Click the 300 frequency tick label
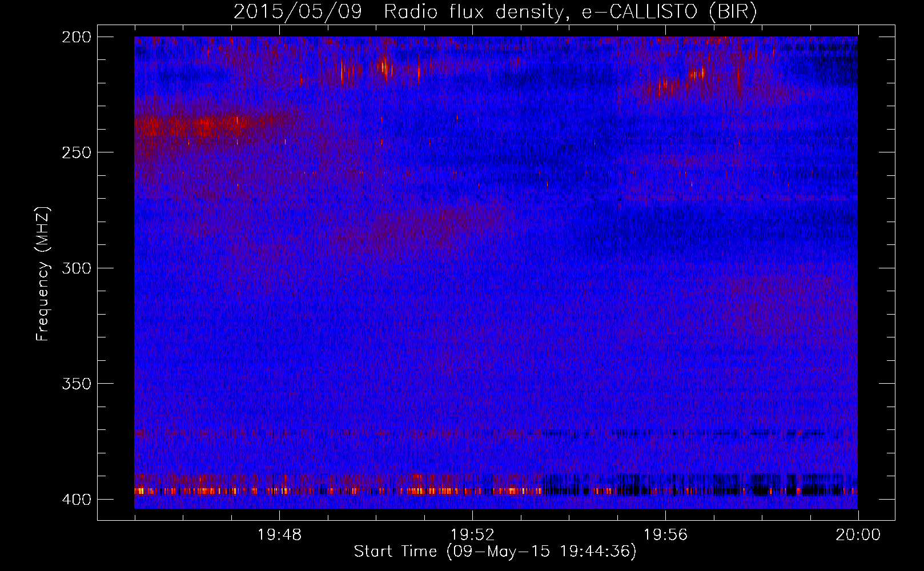 [x=77, y=268]
